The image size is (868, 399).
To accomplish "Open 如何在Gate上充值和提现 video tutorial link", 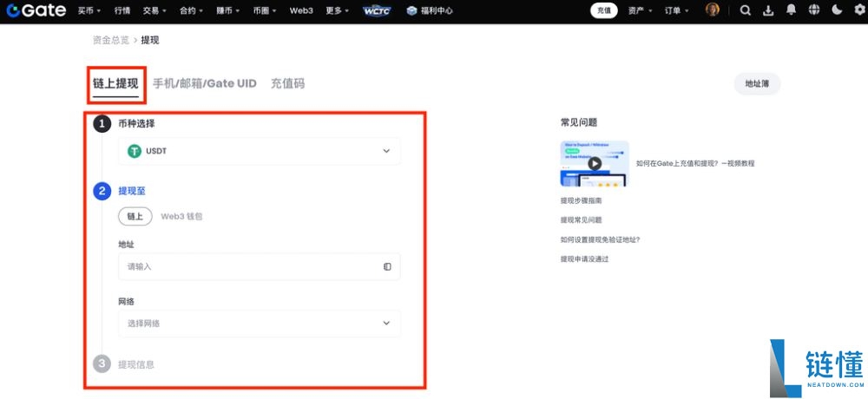I will pyautogui.click(x=695, y=163).
